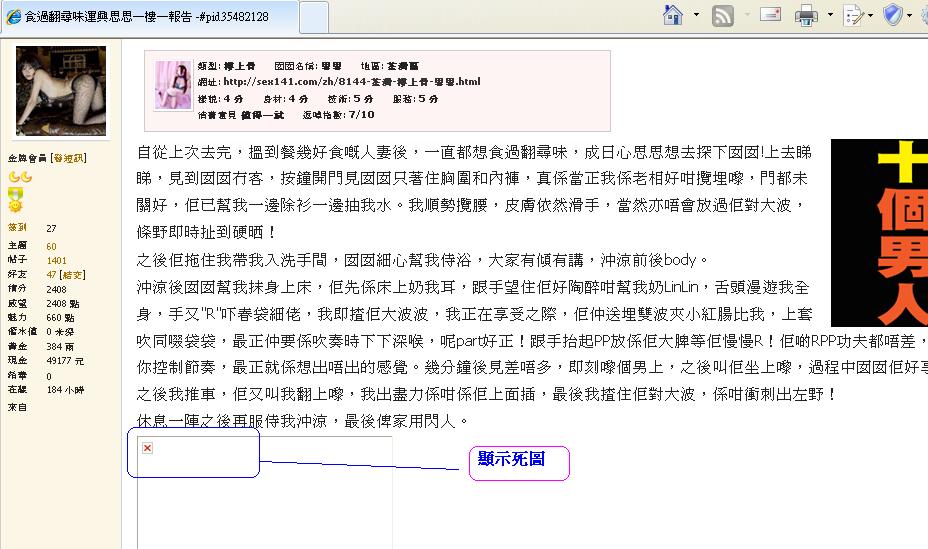Viewport: 928px width, 549px height.
Task: Click the 發短訊 link
Action: [x=70, y=158]
